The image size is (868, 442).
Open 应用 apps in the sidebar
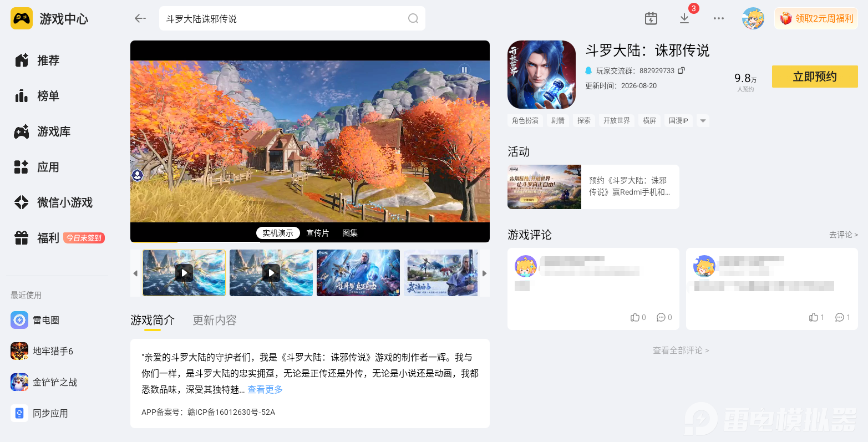click(37, 167)
